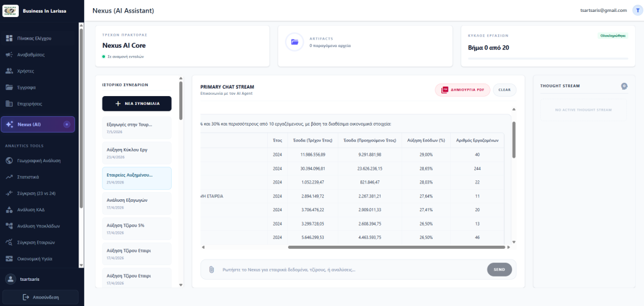Click the Έγγραφα folder icon
This screenshot has width=644, height=306.
[x=9, y=87]
